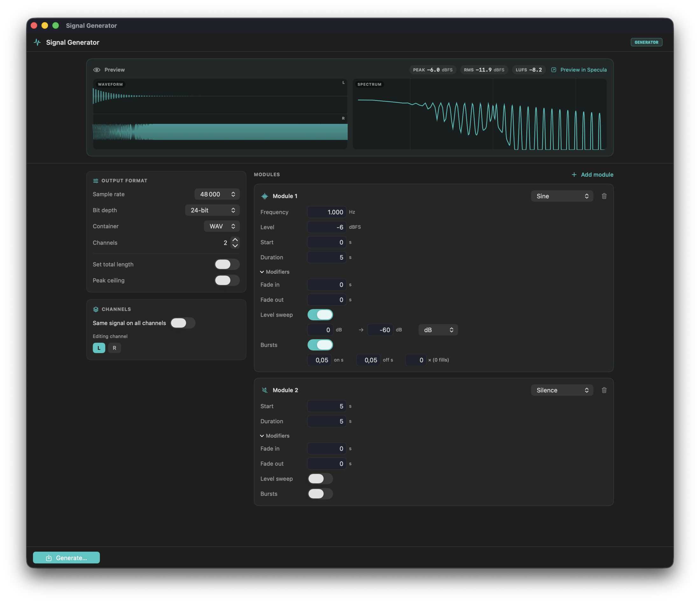
Task: Click the GENERATOR badge
Action: pyautogui.click(x=646, y=42)
